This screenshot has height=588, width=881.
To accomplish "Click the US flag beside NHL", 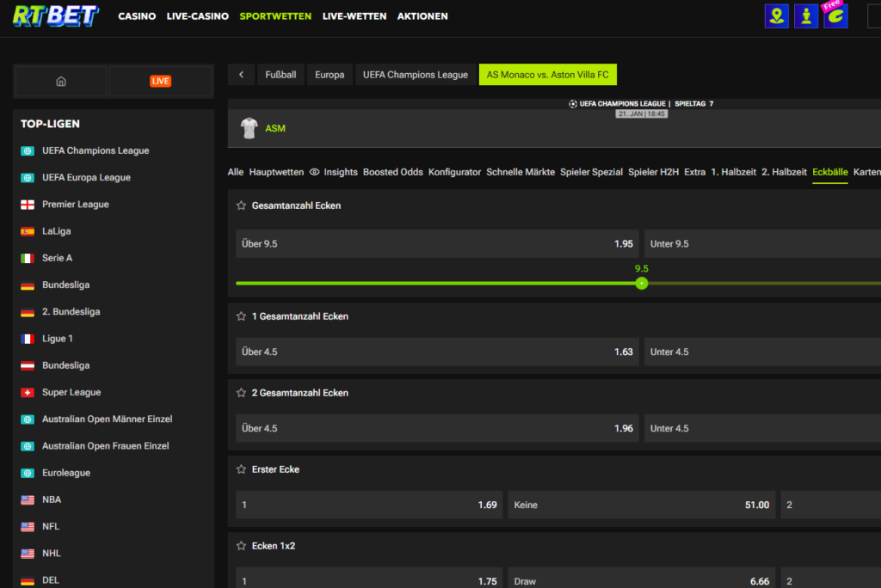I will pos(28,554).
